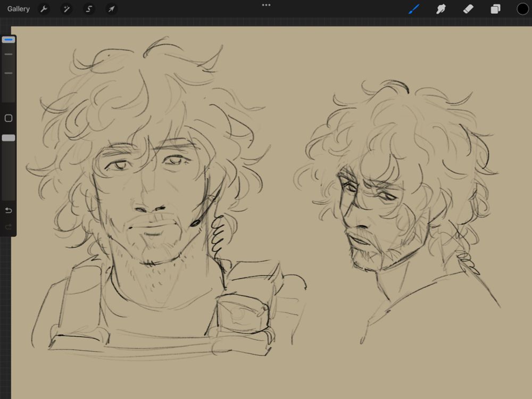
Task: Activate the Selection tool
Action: tap(89, 9)
